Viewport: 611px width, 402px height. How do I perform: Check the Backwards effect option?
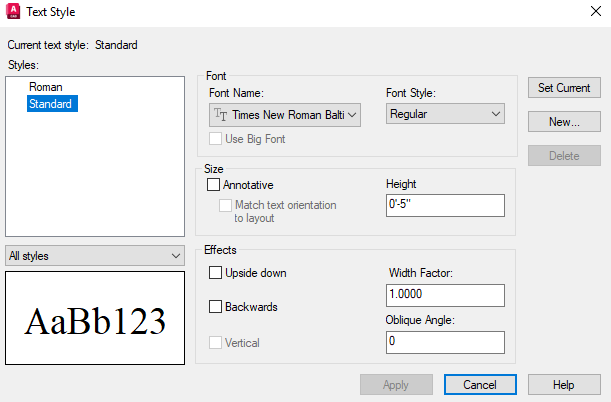point(215,307)
